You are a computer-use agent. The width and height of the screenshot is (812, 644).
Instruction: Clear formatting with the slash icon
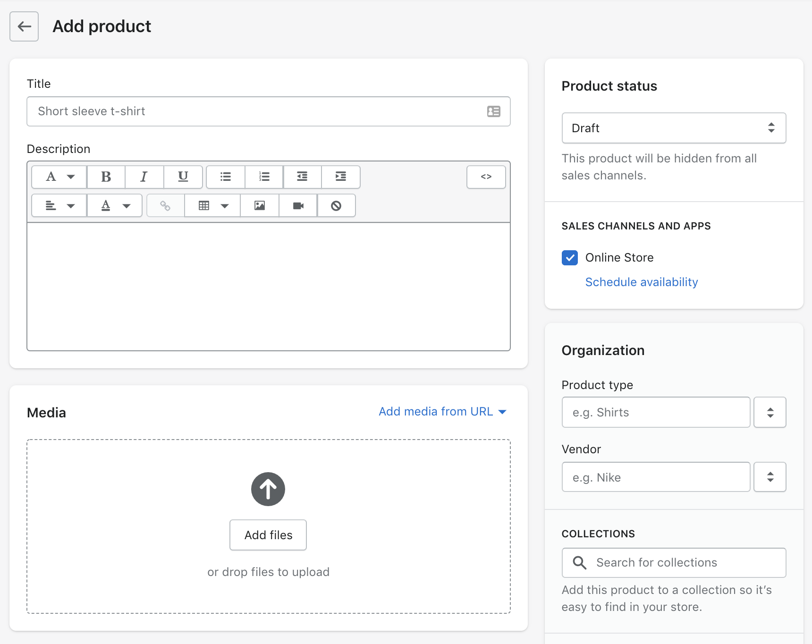coord(336,205)
